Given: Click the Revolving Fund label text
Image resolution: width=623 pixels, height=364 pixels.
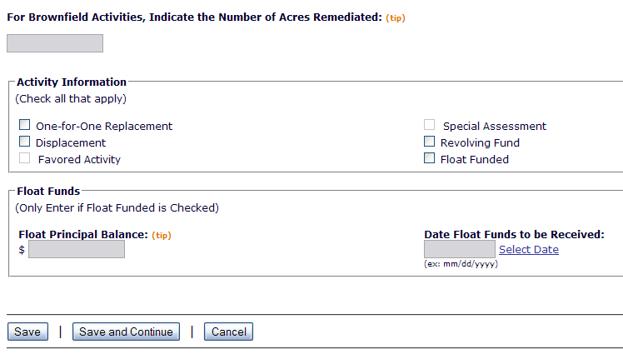Looking at the screenshot, I should tap(480, 143).
